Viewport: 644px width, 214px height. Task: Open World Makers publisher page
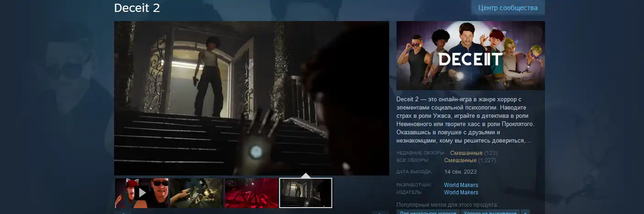coord(461,192)
